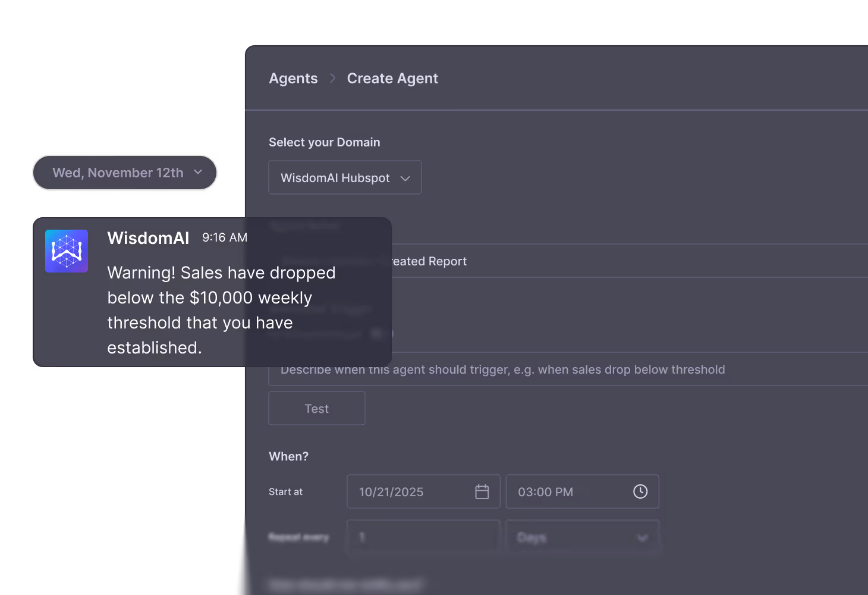The image size is (868, 595).
Task: Switch off the partially hidden toggle above the description field
Action: pyautogui.click(x=380, y=334)
